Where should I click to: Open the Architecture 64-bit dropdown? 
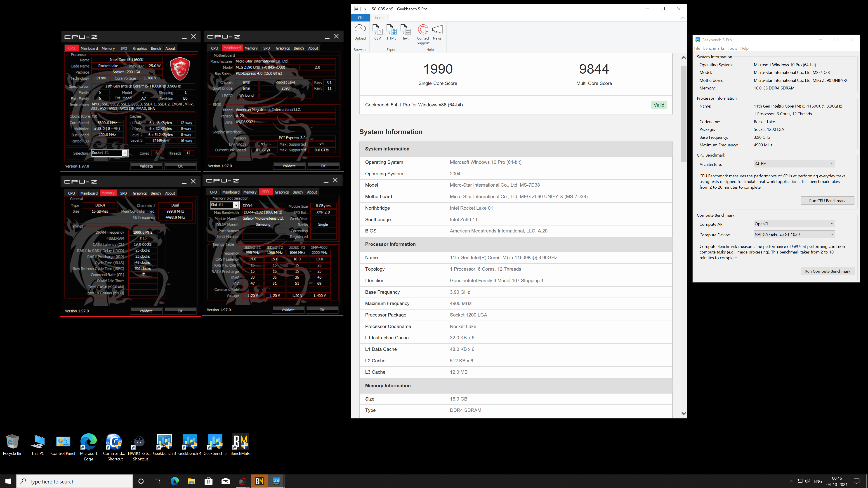pos(794,164)
